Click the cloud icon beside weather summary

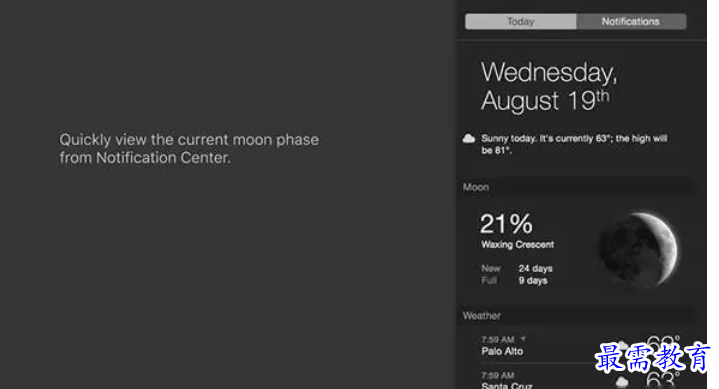click(469, 139)
